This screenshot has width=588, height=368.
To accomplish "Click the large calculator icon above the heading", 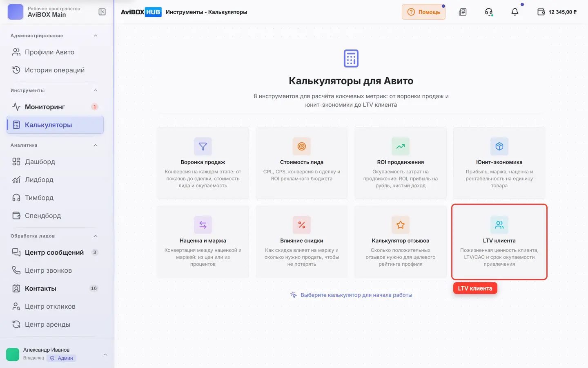I will pos(351,58).
